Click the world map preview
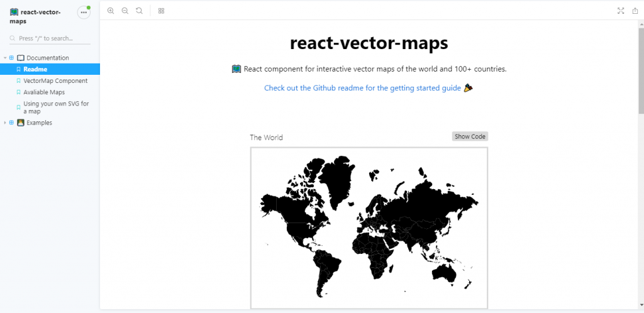Viewport: 644px width, 313px height. tap(369, 228)
